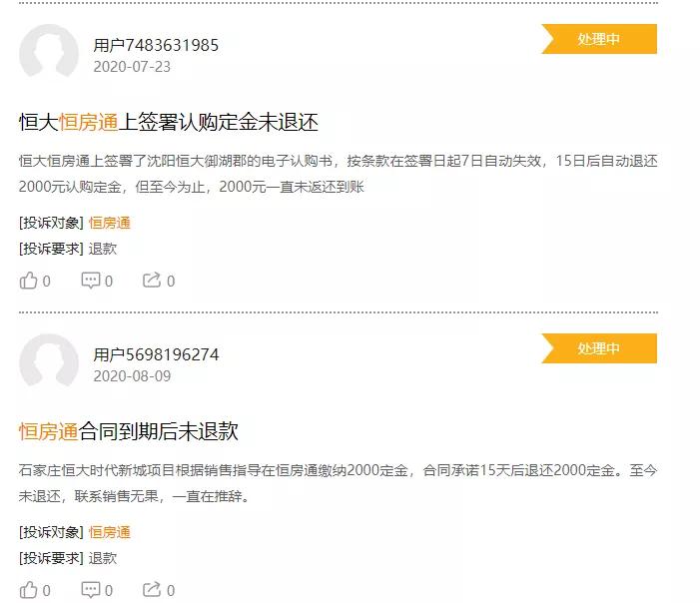
Task: Open 恒房通 complaint target in second post
Action: tap(110, 532)
